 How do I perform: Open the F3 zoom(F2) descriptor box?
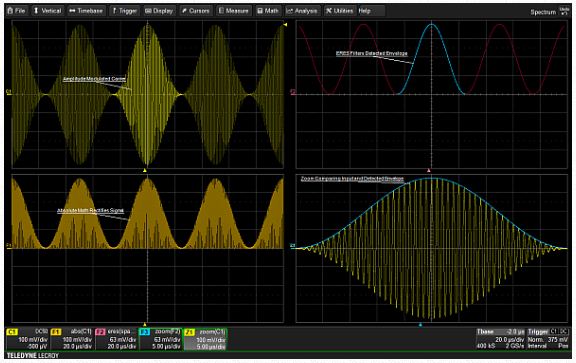pos(161,339)
